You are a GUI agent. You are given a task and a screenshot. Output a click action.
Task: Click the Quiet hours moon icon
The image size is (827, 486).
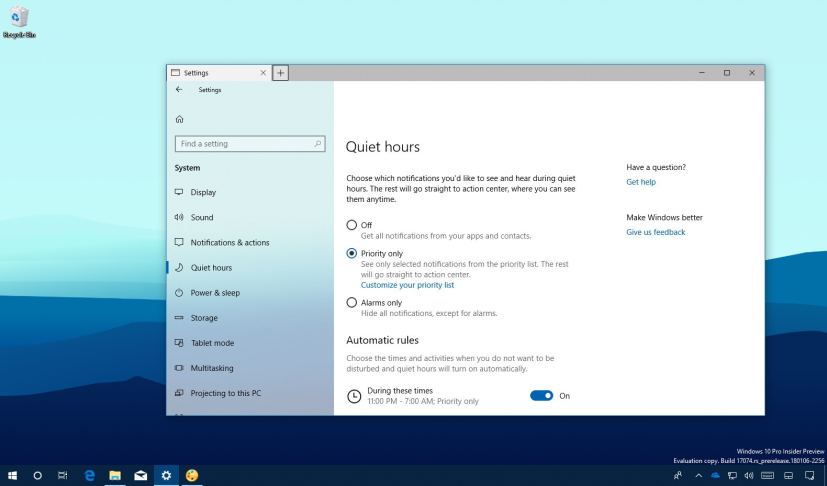pos(179,268)
